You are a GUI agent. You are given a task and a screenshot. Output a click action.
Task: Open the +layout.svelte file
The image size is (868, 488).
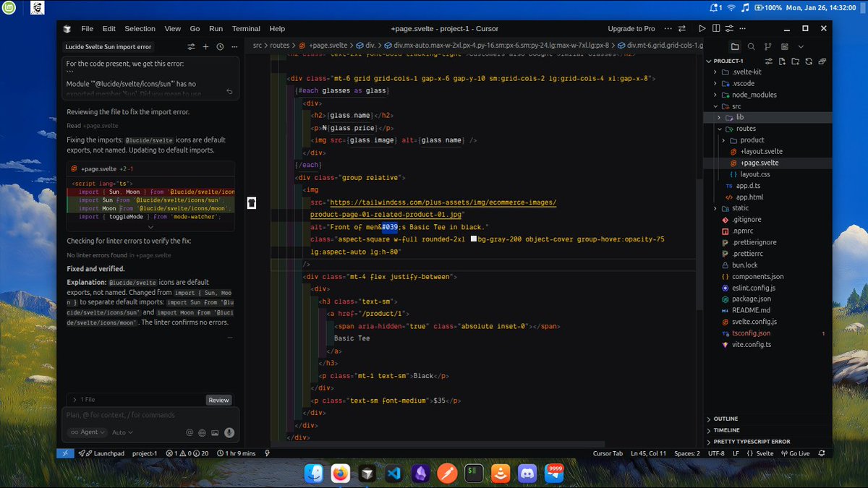(x=761, y=151)
